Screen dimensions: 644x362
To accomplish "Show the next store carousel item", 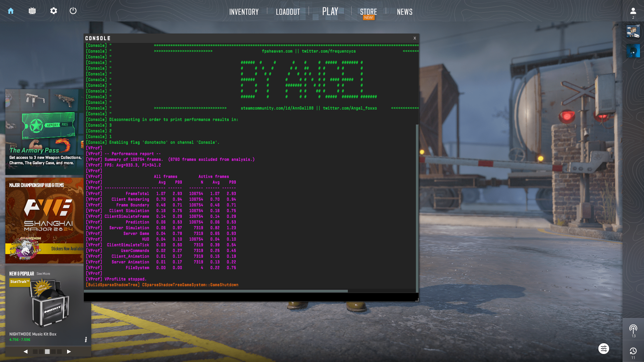I will (x=69, y=352).
